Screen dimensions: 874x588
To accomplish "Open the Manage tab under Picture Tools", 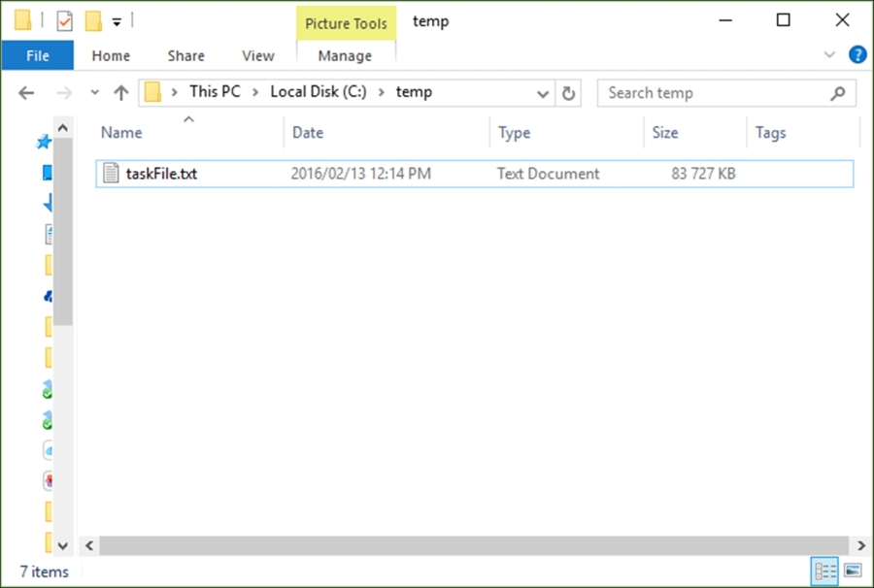I will (345, 55).
